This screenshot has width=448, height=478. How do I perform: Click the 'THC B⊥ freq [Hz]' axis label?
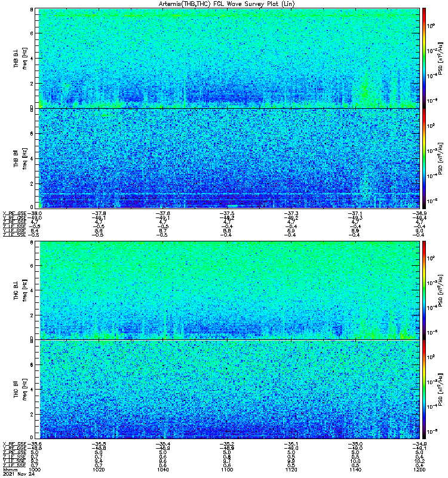tap(20, 290)
